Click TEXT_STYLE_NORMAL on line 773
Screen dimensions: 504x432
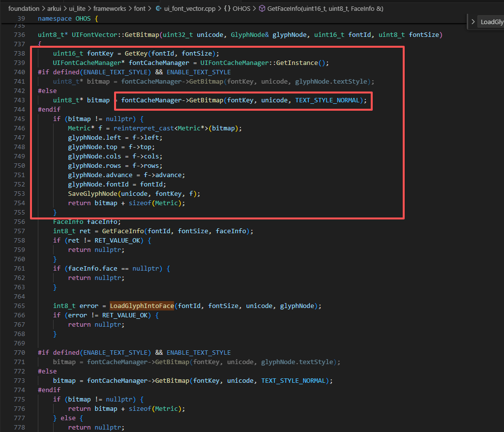click(x=293, y=380)
